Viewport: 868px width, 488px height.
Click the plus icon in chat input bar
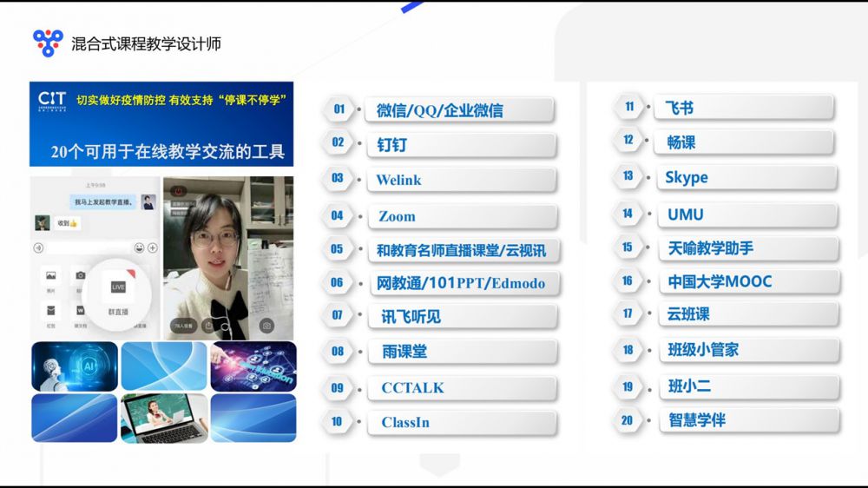point(151,248)
